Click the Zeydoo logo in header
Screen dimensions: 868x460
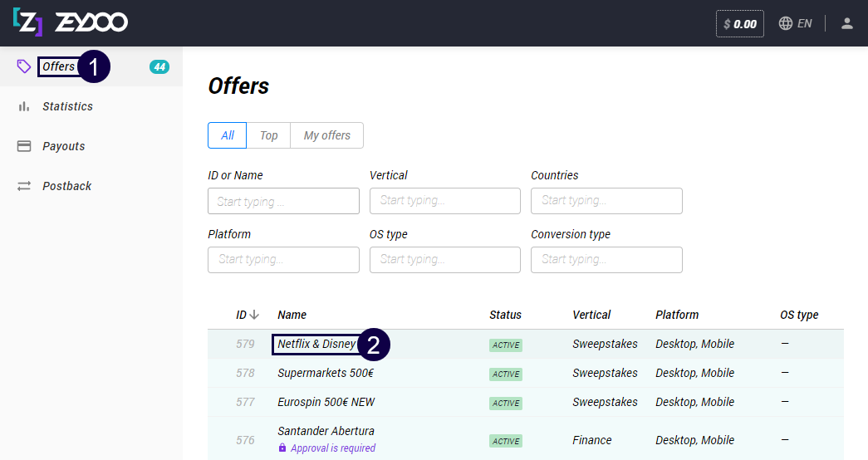pyautogui.click(x=70, y=23)
